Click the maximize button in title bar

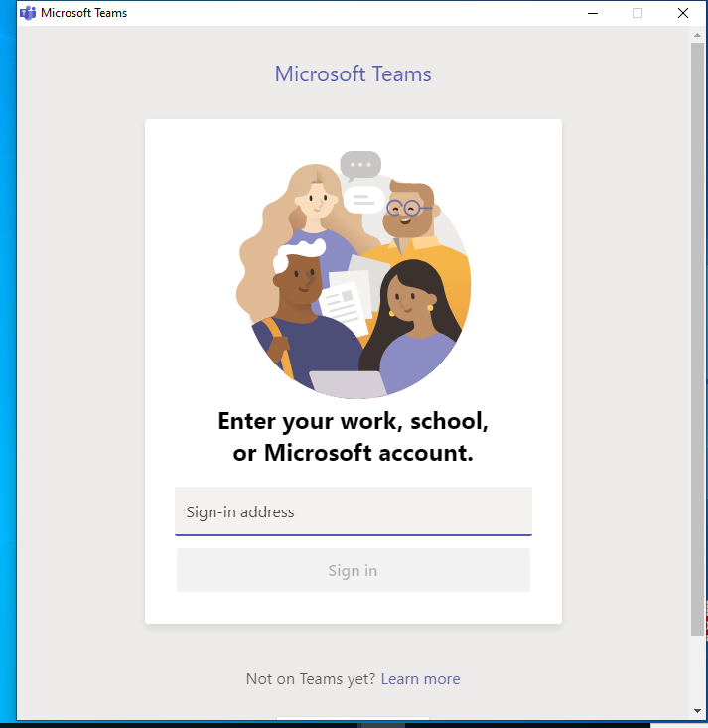(x=637, y=13)
